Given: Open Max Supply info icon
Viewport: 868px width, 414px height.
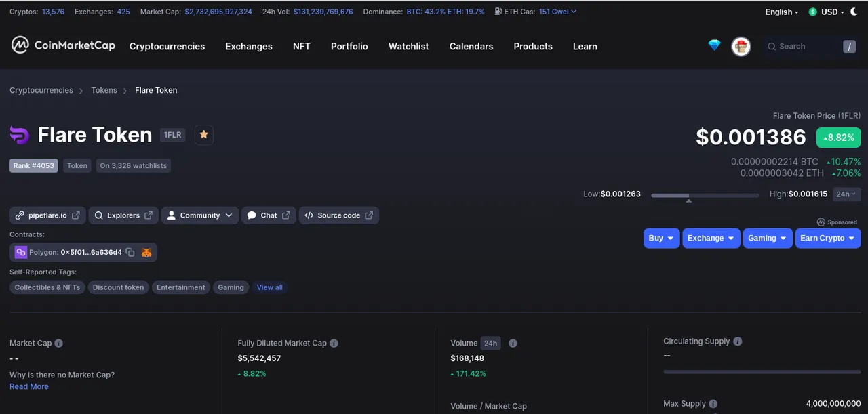Looking at the screenshot, I should 713,404.
